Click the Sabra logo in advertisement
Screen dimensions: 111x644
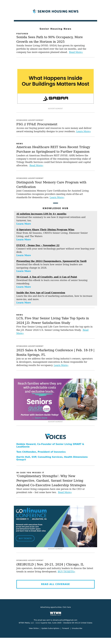[55, 98]
